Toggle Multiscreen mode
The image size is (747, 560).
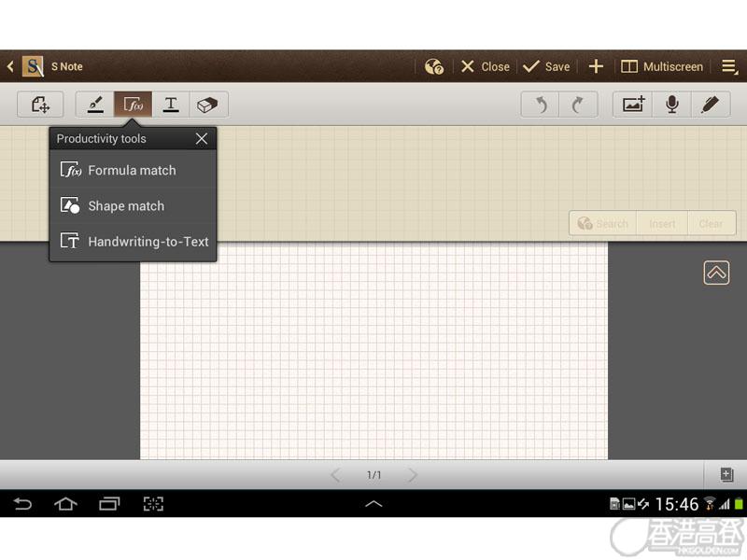tap(662, 66)
